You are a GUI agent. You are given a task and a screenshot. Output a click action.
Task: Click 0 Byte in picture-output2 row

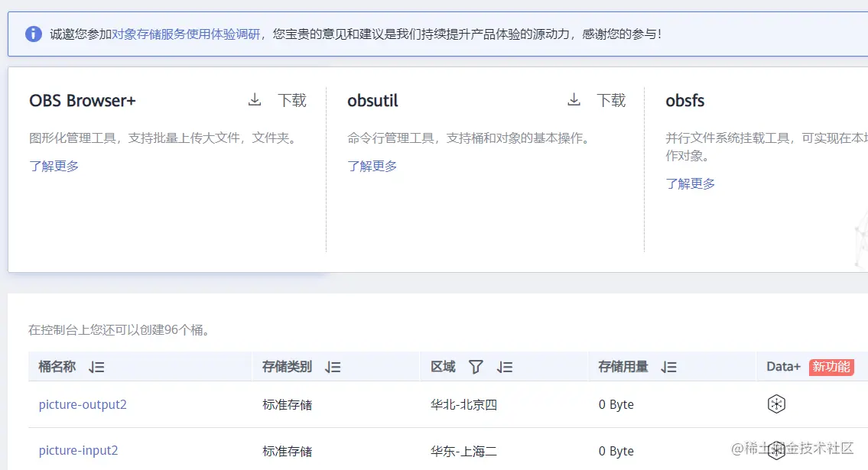pyautogui.click(x=616, y=405)
